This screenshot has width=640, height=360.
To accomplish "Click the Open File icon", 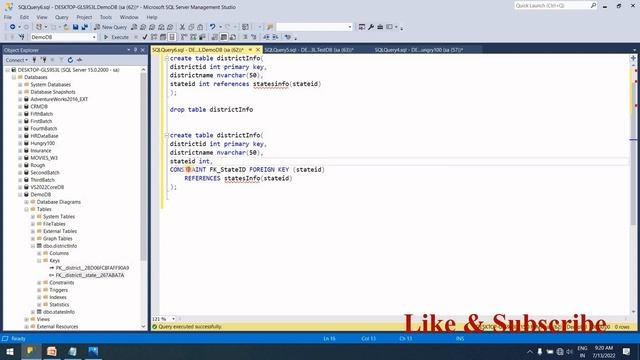I will [66, 27].
